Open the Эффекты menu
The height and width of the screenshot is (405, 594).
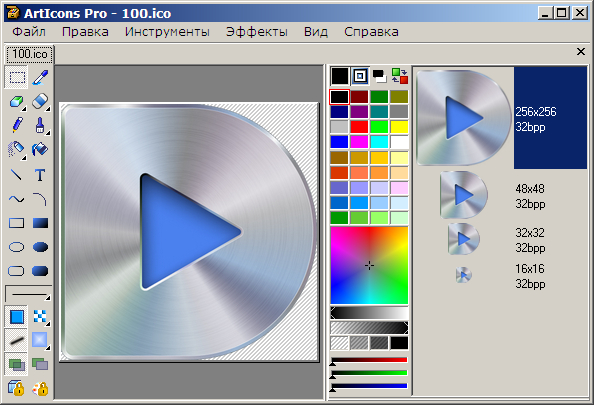click(x=256, y=32)
